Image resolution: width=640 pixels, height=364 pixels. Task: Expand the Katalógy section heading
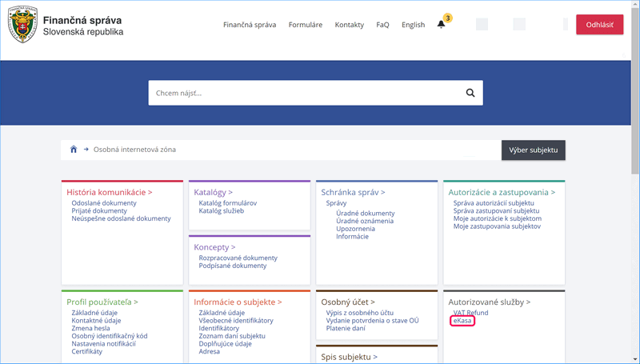pos(213,193)
